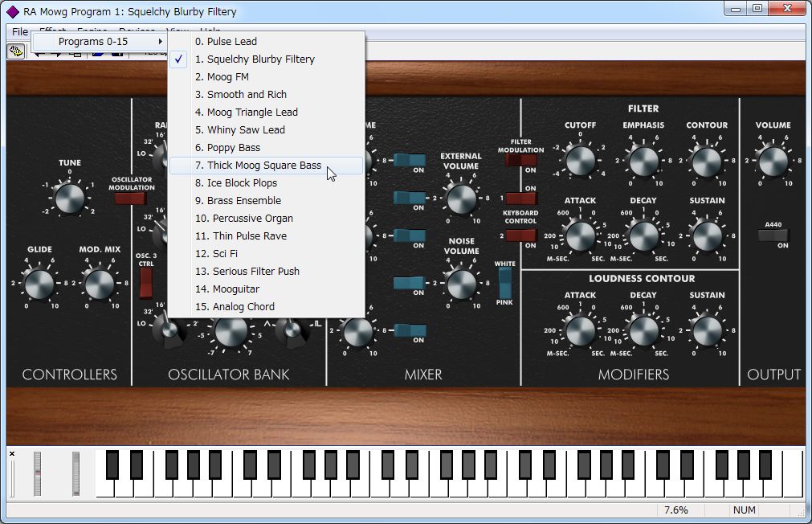812x524 pixels.
Task: Close the keyboard bar with the x
Action: [12, 454]
